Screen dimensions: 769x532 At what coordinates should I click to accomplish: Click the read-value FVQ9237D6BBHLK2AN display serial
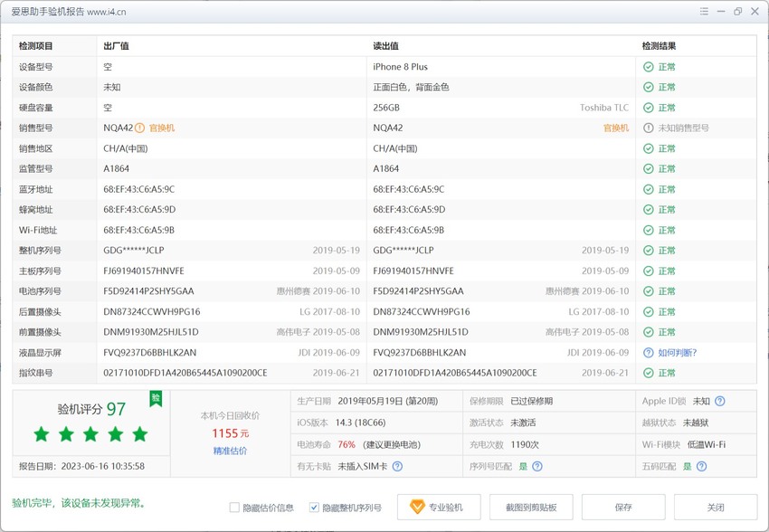click(419, 353)
